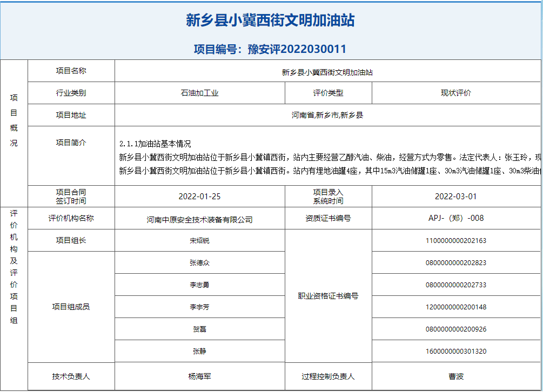Image resolution: width=543 pixels, height=392 pixels.
Task: Select the 技术负责人 label cell
Action: [71, 376]
